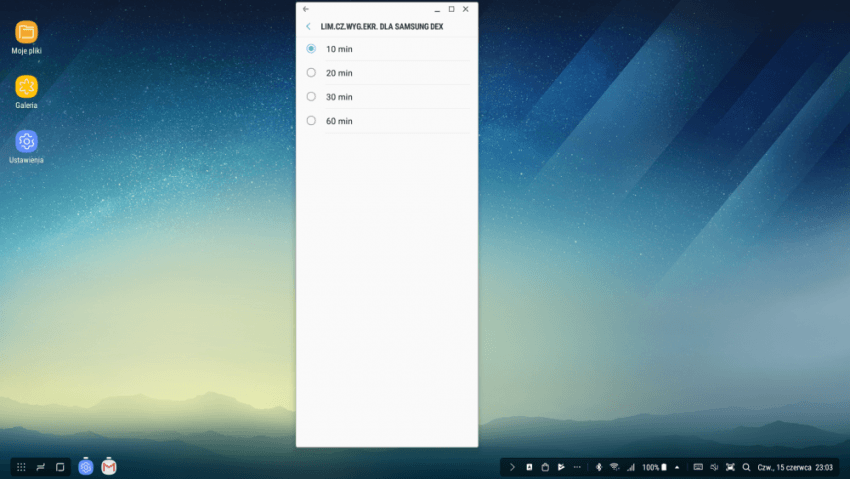Screen dimensions: 850x479
Task: Open Ustawienia from the desktop
Action: (27, 142)
